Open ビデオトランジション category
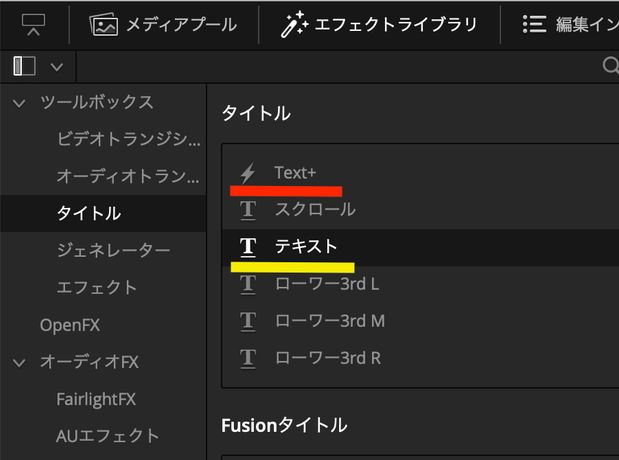The height and width of the screenshot is (460, 619). (129, 139)
